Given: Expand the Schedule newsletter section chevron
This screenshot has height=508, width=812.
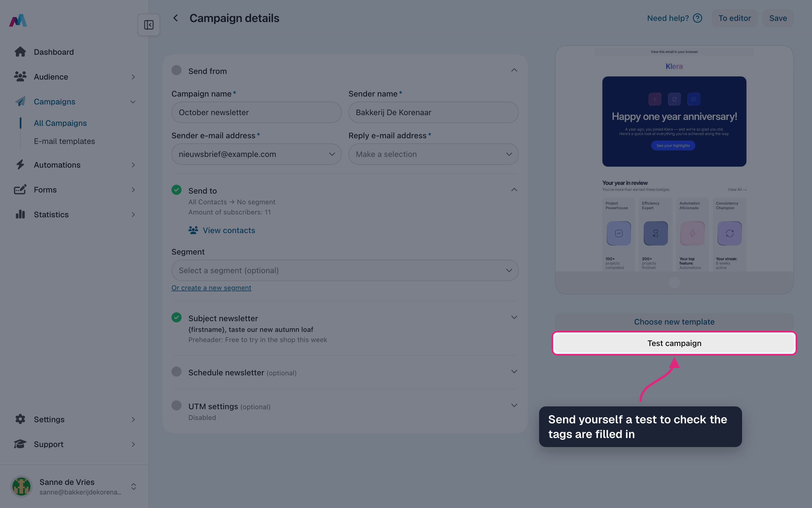Looking at the screenshot, I should pos(514,372).
